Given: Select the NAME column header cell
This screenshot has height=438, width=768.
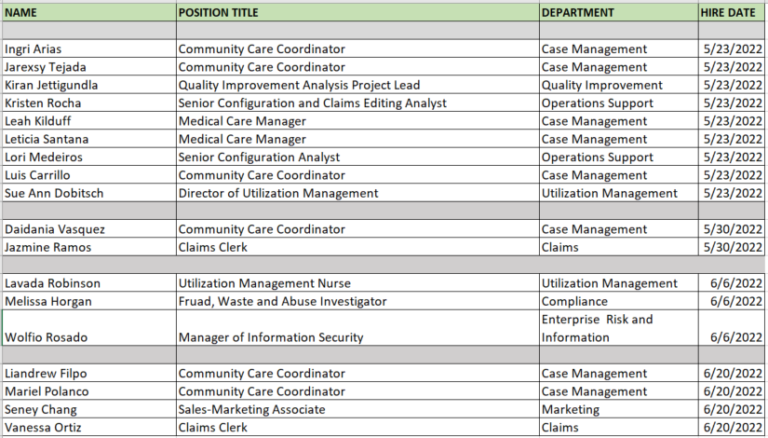Looking at the screenshot, I should tap(89, 13).
